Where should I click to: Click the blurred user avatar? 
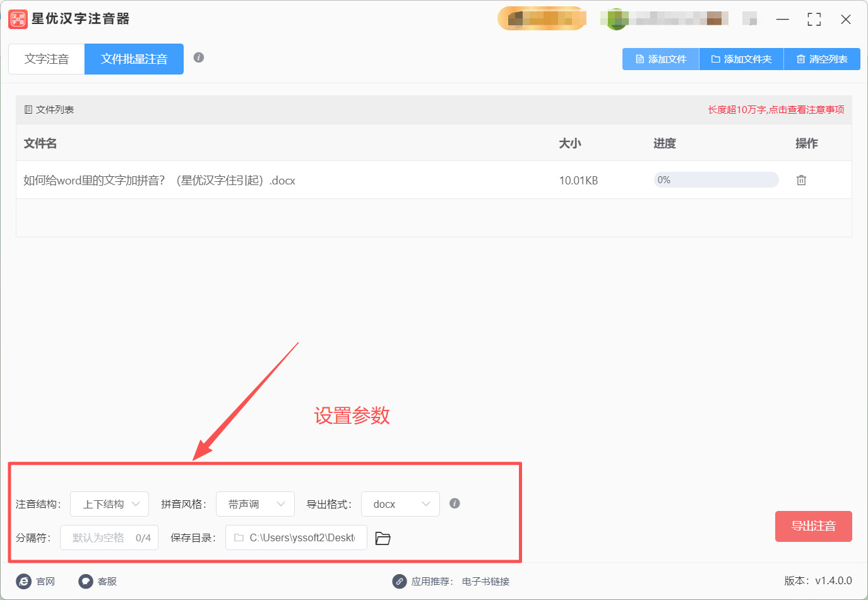(x=616, y=19)
